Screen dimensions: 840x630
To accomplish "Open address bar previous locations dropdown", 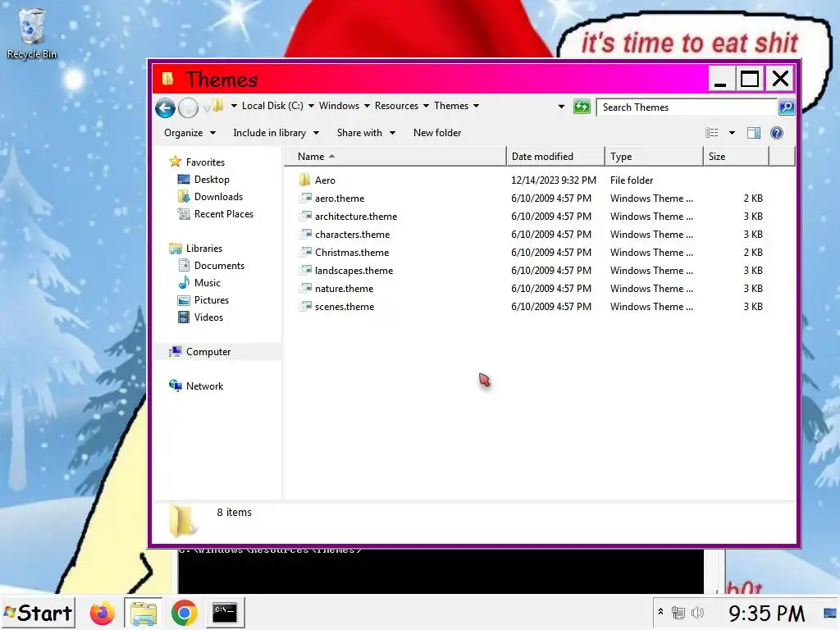I will coord(561,107).
